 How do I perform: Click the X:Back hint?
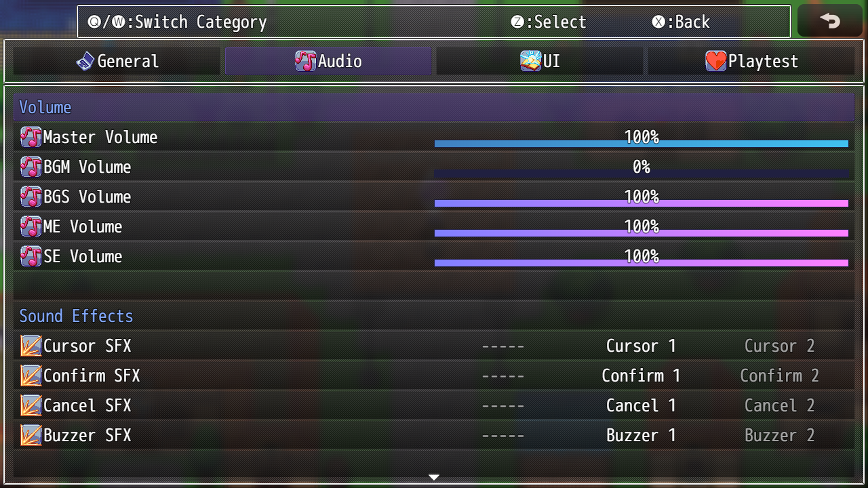[681, 22]
